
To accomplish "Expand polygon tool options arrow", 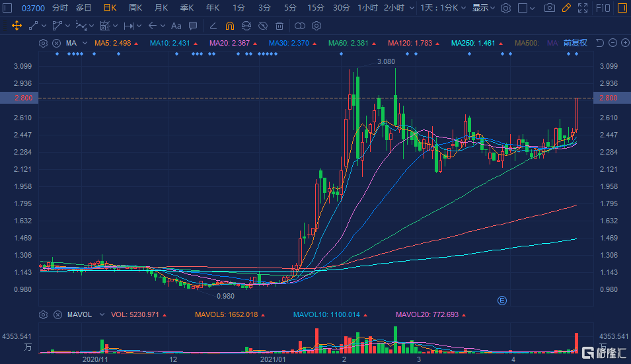I will pos(67,26).
